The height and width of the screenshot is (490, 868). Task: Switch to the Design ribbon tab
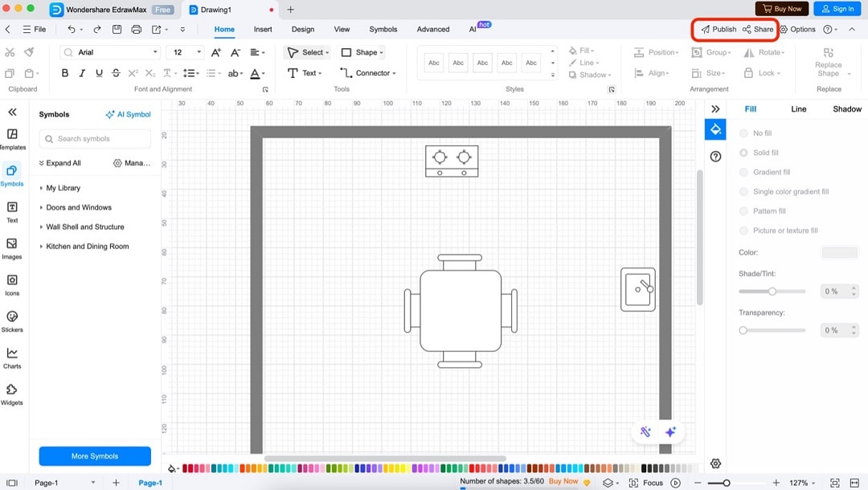303,29
